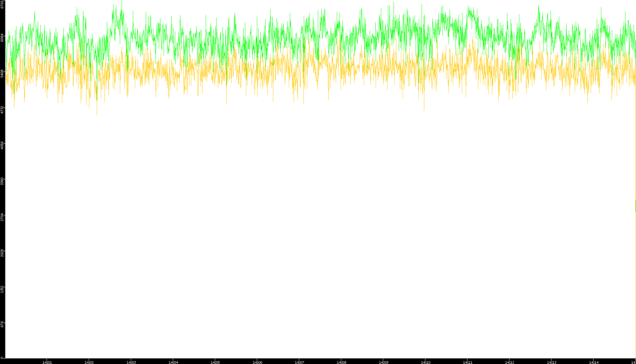Click the 14:03 time label
The height and width of the screenshot is (364, 636).
[x=131, y=362]
